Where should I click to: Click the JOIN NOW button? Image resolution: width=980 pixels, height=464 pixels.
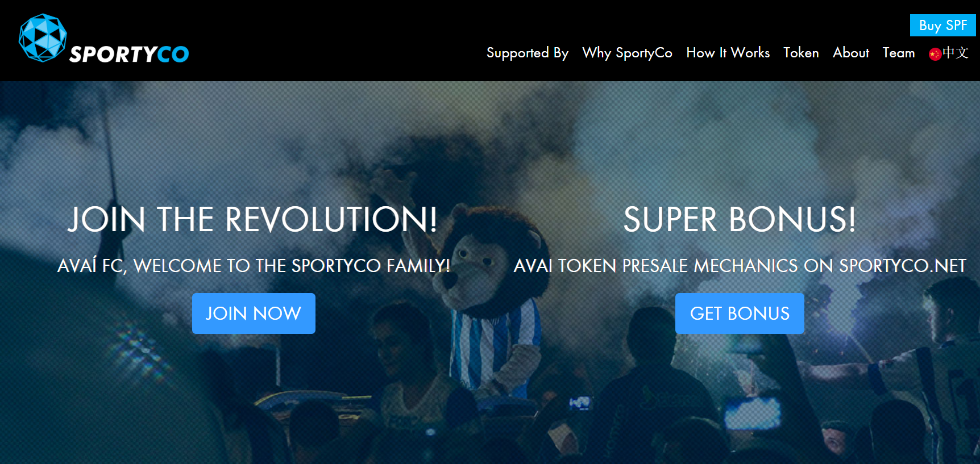[254, 313]
